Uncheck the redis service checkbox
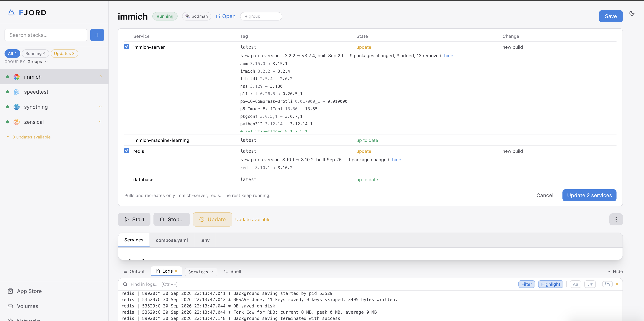 tap(127, 150)
